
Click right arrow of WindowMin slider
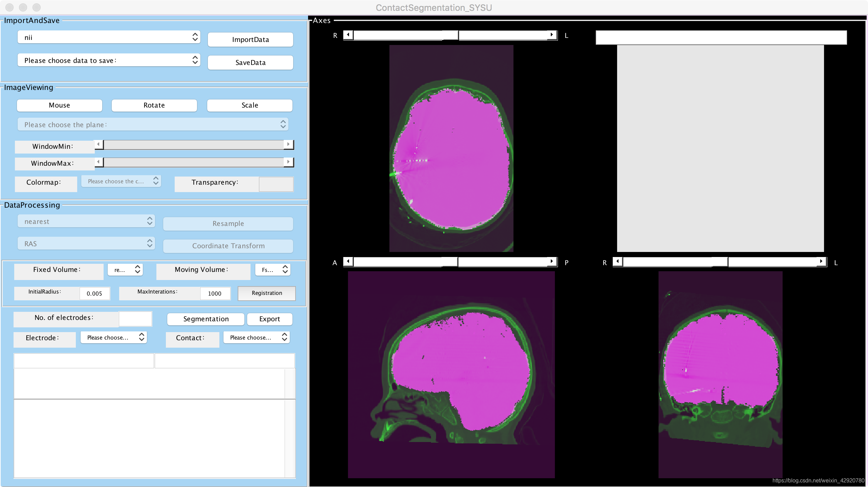click(x=288, y=144)
